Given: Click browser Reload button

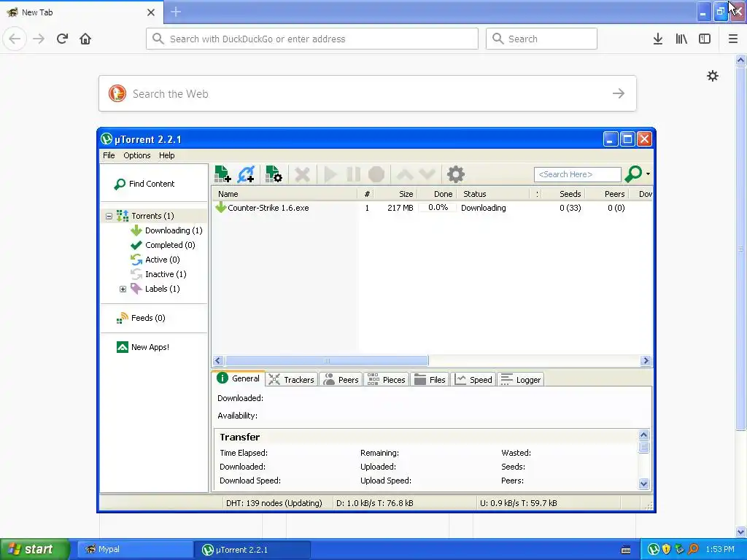Looking at the screenshot, I should pos(63,39).
